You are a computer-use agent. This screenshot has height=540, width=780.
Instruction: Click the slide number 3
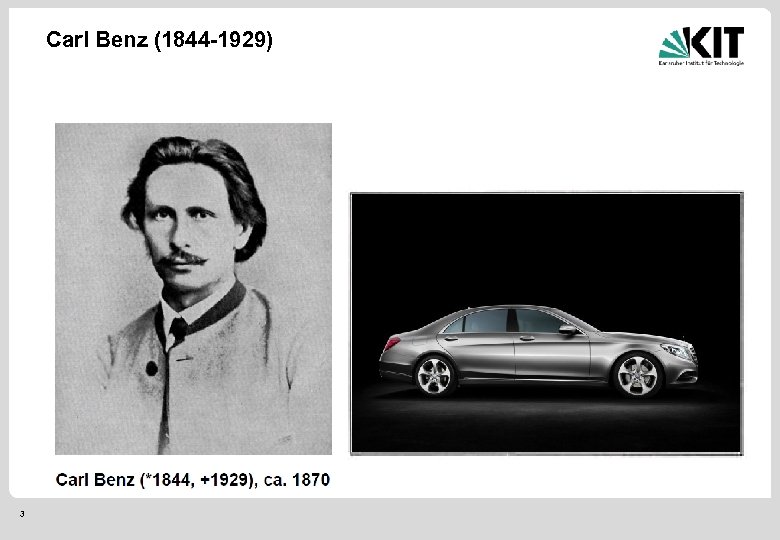22,514
